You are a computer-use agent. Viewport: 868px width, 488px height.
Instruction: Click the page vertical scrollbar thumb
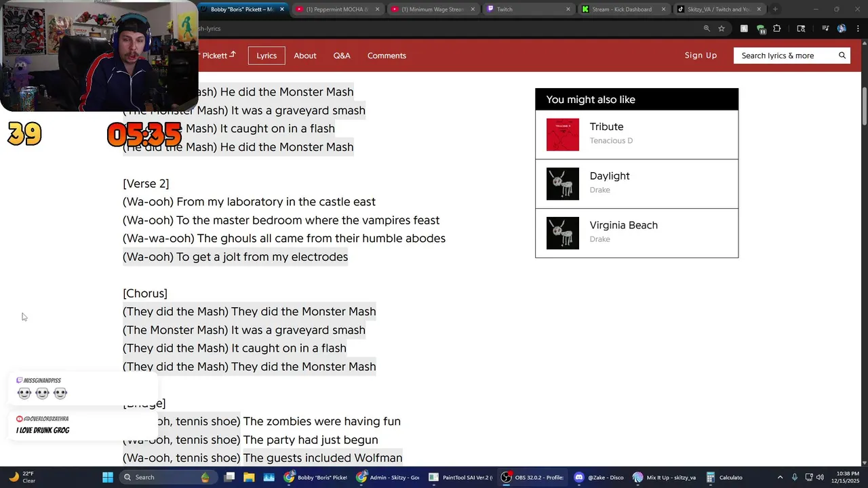(x=864, y=106)
